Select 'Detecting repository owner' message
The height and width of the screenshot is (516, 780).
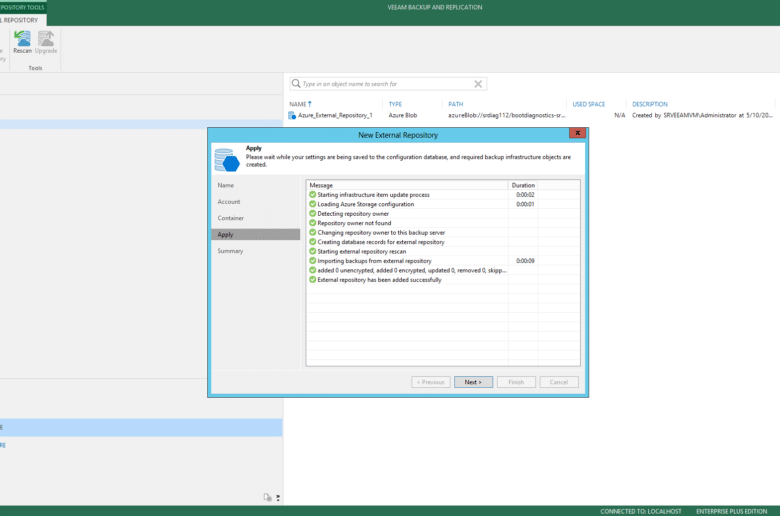pos(353,213)
